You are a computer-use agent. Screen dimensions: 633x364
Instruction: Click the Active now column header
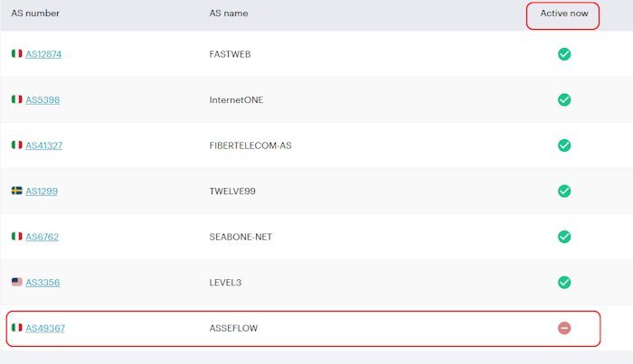pyautogui.click(x=562, y=14)
